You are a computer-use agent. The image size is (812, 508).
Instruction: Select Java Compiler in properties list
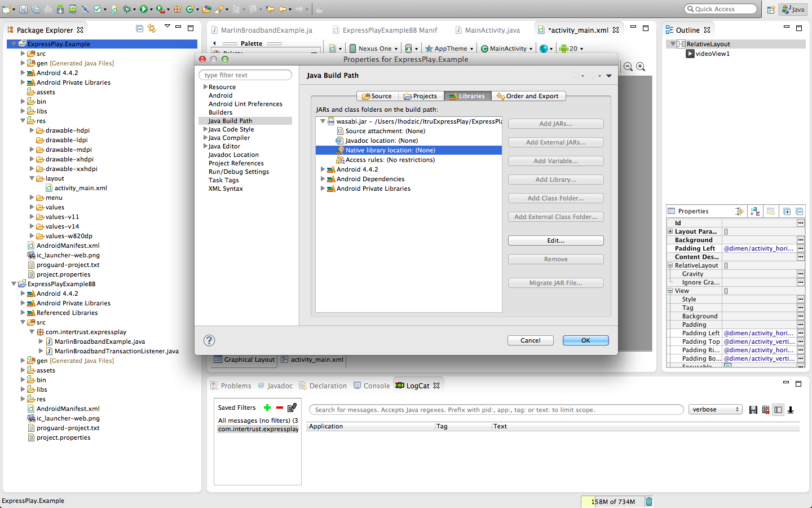point(229,138)
